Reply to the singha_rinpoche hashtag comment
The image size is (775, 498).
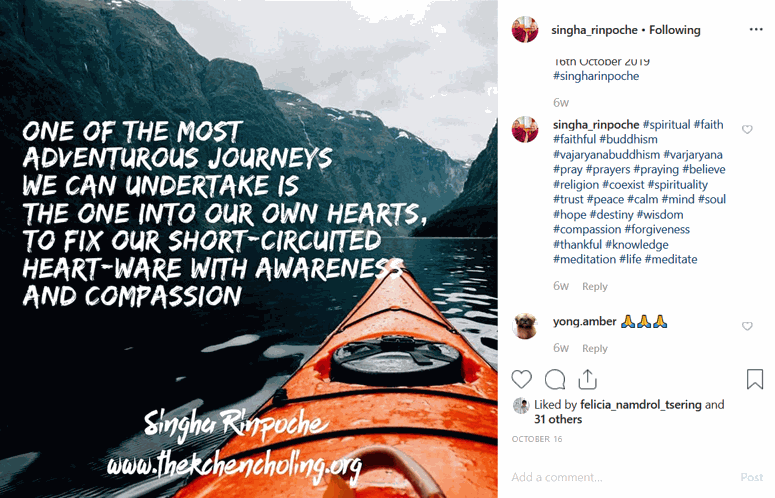coord(595,287)
